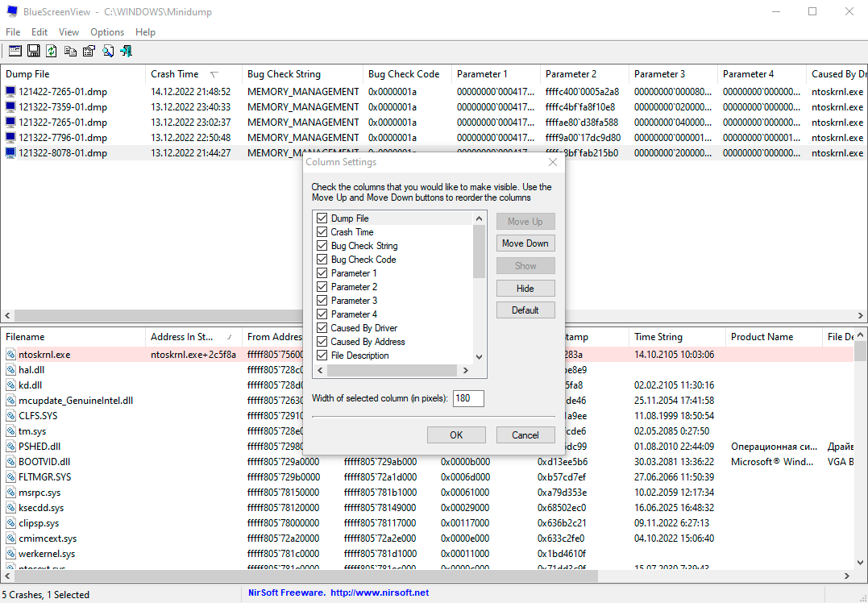Click the file icon next to CLFS.SYS

point(10,416)
